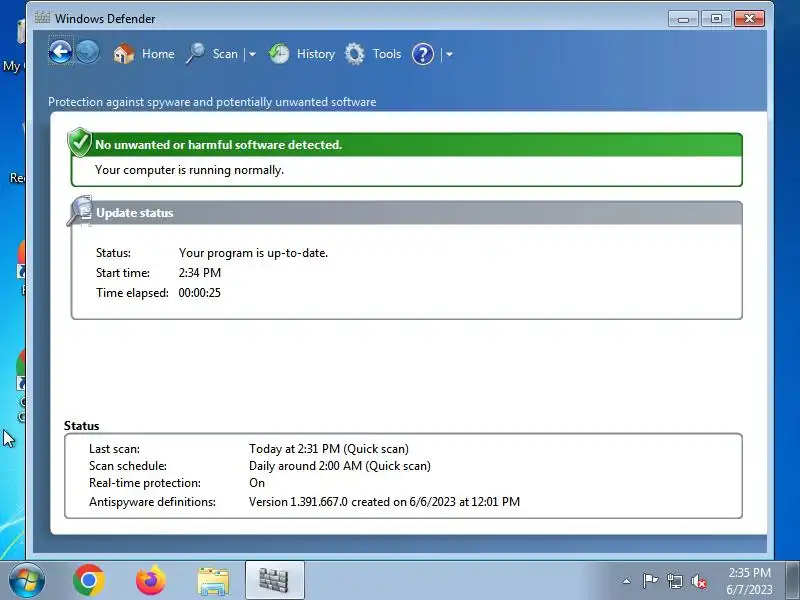Click the Windows Defender title bar icon
800x600 pixels.
click(x=42, y=18)
